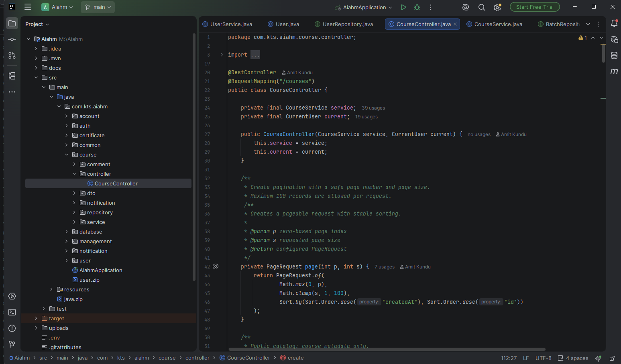Screen dimensions: 621x364
Task: Open the Aiahm project dropdown
Action: click(58, 7)
